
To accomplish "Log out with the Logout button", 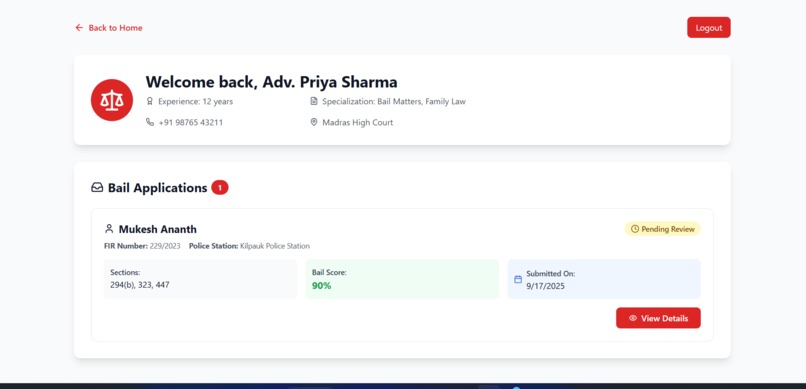I will [x=708, y=28].
